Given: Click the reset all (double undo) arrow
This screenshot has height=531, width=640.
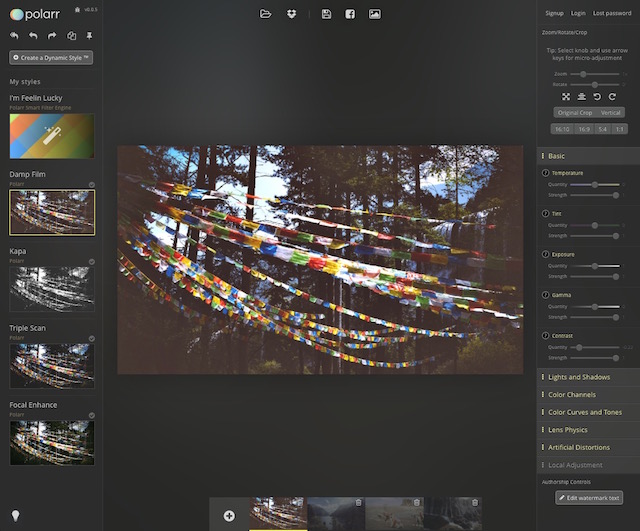Looking at the screenshot, I should 14,36.
